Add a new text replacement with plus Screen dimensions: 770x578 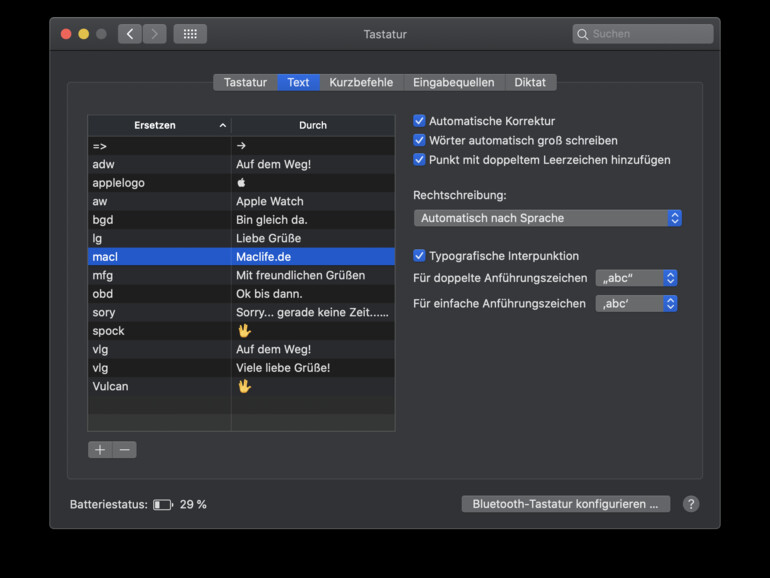click(x=100, y=450)
